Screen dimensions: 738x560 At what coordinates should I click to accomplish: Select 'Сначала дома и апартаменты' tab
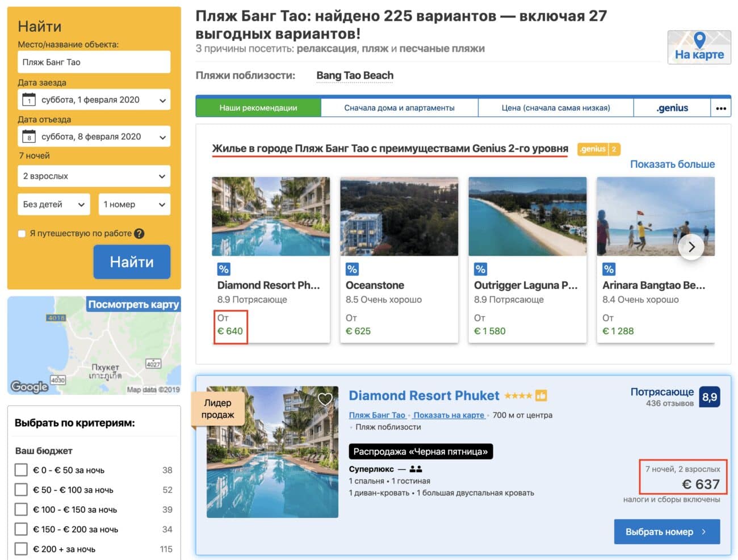click(x=399, y=108)
